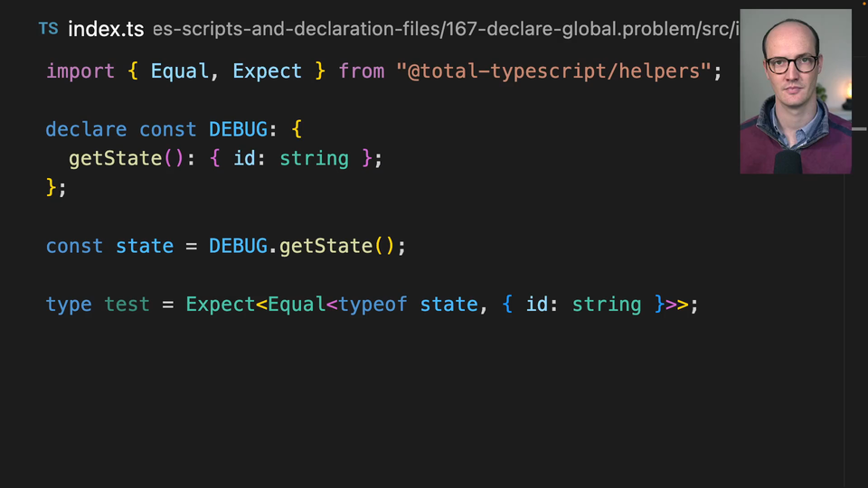This screenshot has width=868, height=488.
Task: Click the string type after id in getState
Action: point(314,158)
